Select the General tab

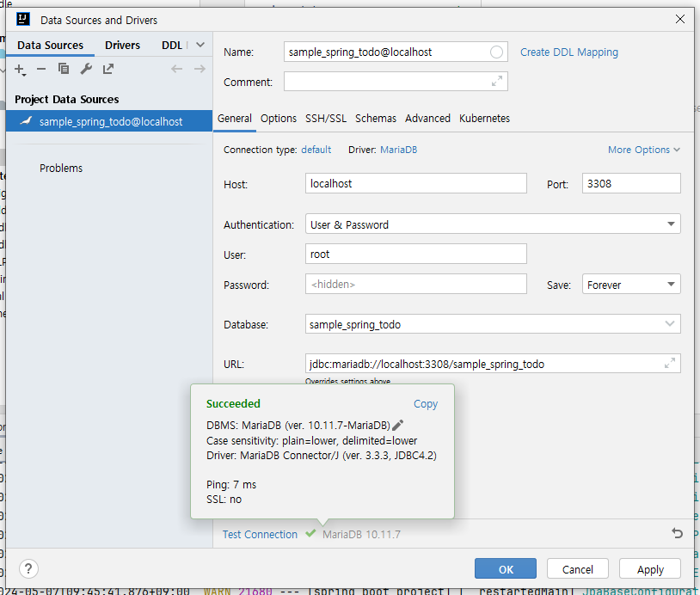[235, 119]
